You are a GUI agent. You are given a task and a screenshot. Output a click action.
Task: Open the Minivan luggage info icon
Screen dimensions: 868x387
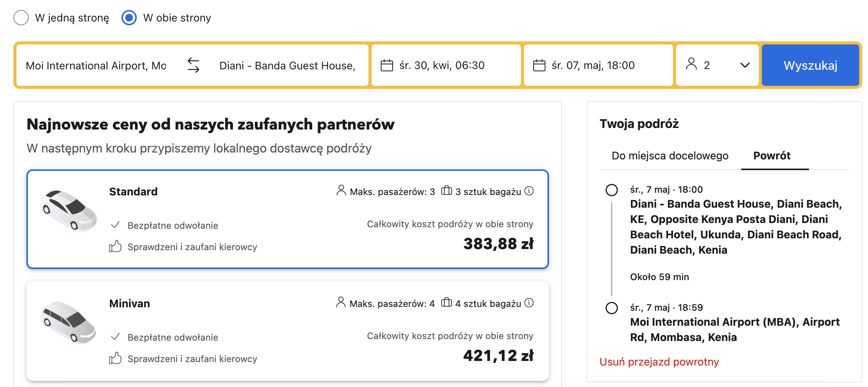click(x=529, y=303)
